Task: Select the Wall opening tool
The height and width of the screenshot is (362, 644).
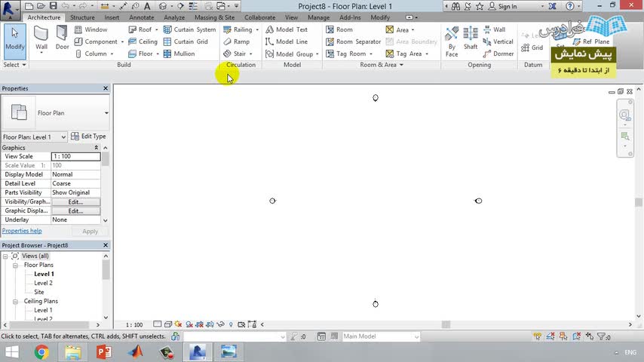Action: click(494, 29)
